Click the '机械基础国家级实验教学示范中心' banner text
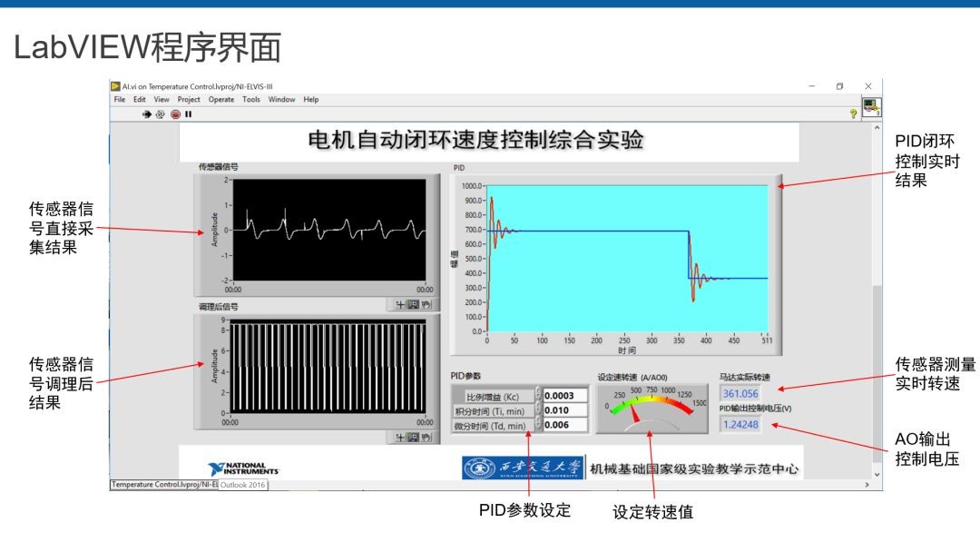 coord(694,468)
